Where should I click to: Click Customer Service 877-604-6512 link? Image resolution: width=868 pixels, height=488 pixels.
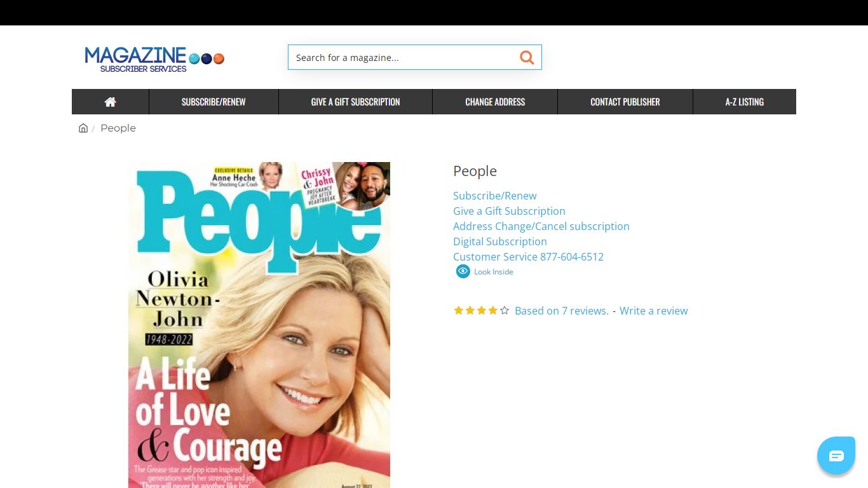tap(529, 257)
